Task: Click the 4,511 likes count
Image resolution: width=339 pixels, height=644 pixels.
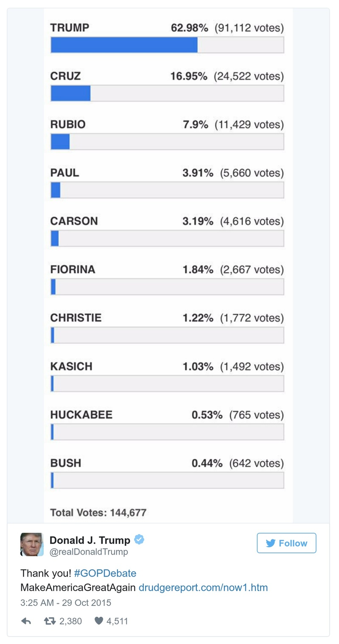Action: [117, 621]
